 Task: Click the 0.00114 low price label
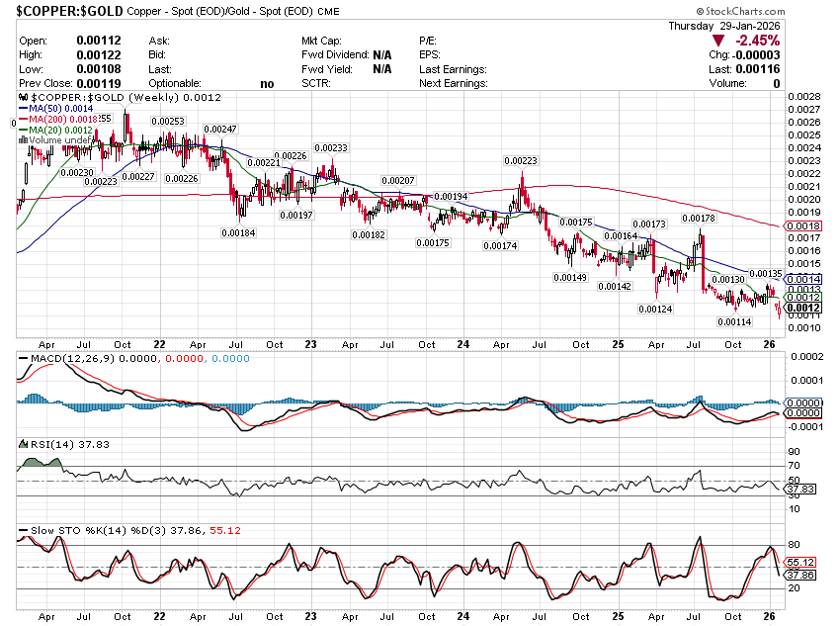pos(732,321)
